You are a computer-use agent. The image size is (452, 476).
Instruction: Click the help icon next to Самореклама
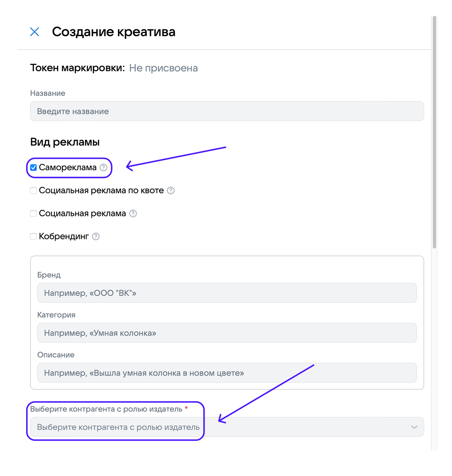click(x=104, y=168)
